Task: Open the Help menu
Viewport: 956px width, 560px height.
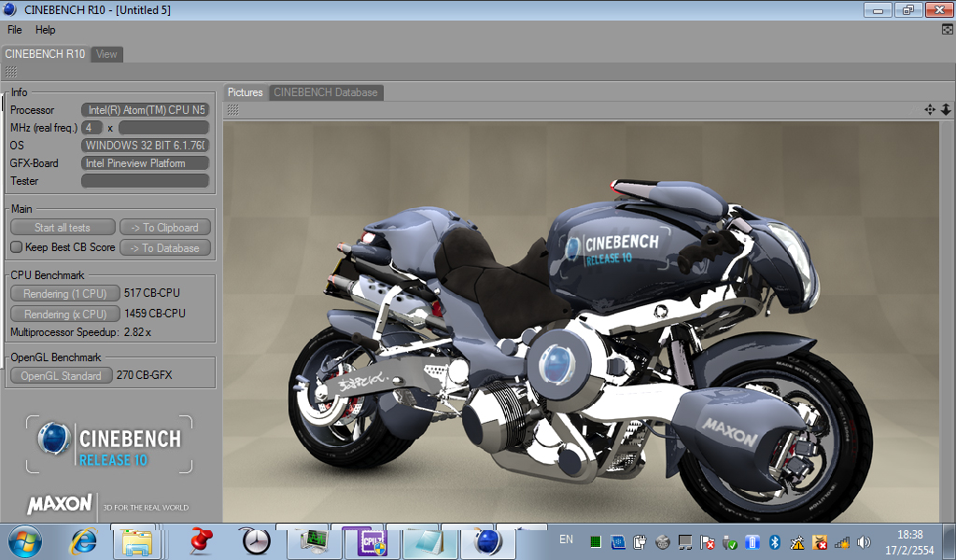Action: (x=46, y=30)
